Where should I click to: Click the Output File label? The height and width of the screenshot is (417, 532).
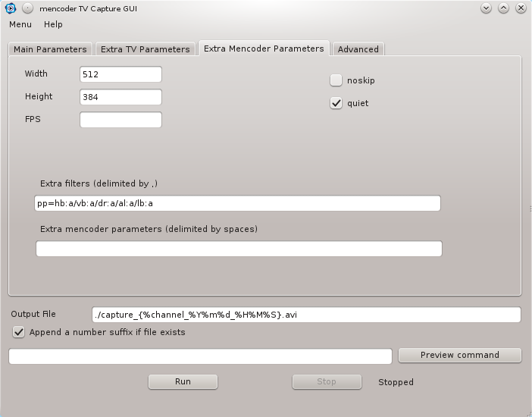pos(33,314)
